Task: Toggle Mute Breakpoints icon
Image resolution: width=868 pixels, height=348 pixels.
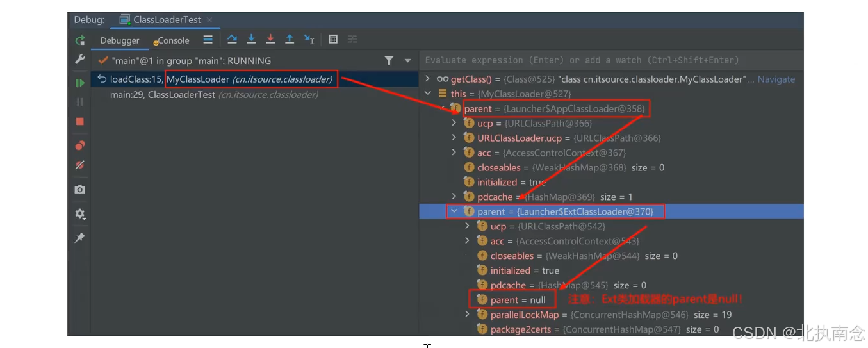Action: pos(80,165)
